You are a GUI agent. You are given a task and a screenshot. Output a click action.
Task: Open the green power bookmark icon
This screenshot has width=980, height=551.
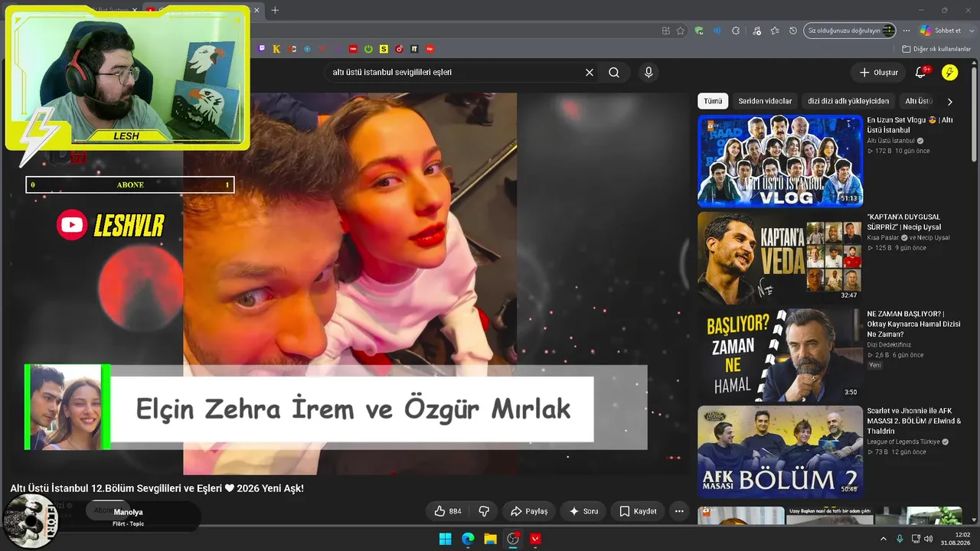point(368,49)
